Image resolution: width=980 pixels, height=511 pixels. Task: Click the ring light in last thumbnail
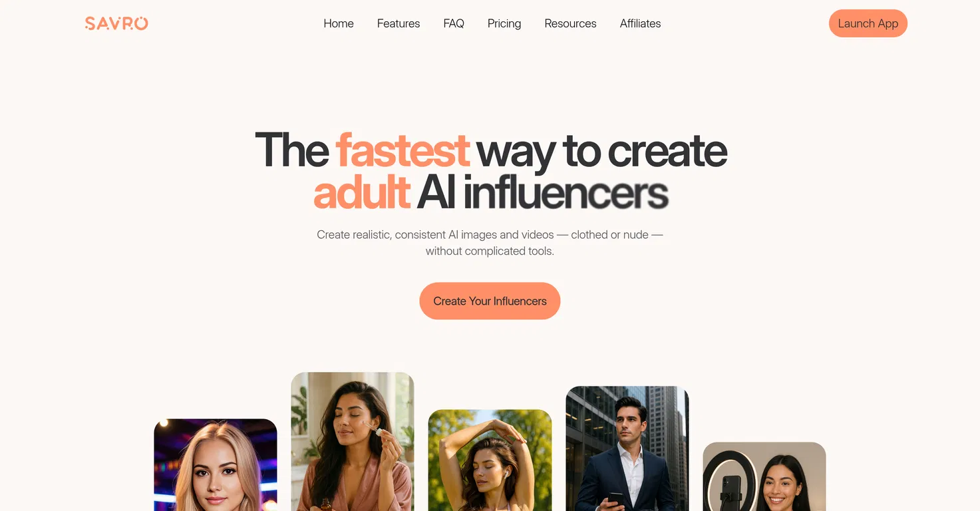731,482
